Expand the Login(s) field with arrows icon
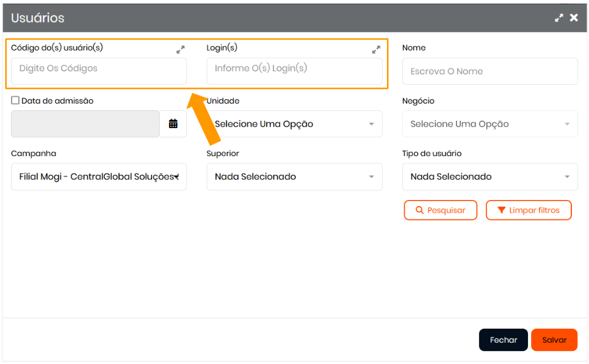Screen dimensions: 589x364 (376, 50)
